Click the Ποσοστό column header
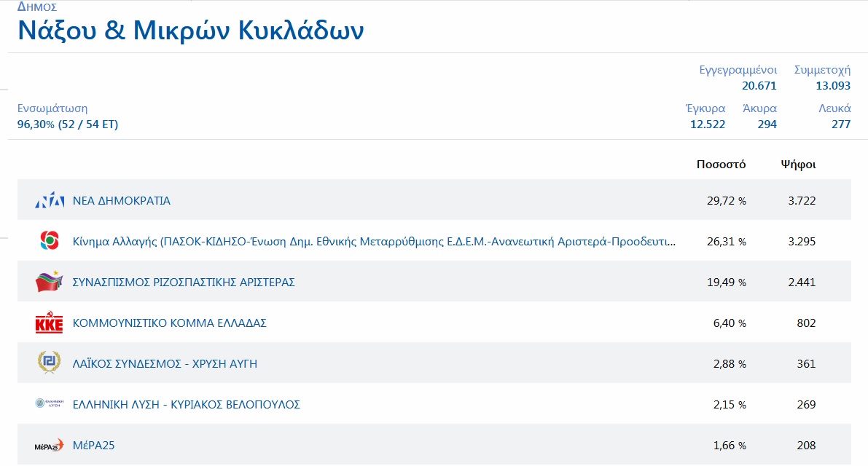 721,165
